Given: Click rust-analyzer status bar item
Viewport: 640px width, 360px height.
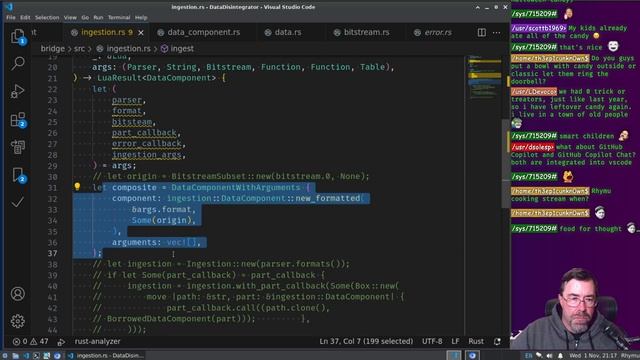Looking at the screenshot, I should point(97,342).
